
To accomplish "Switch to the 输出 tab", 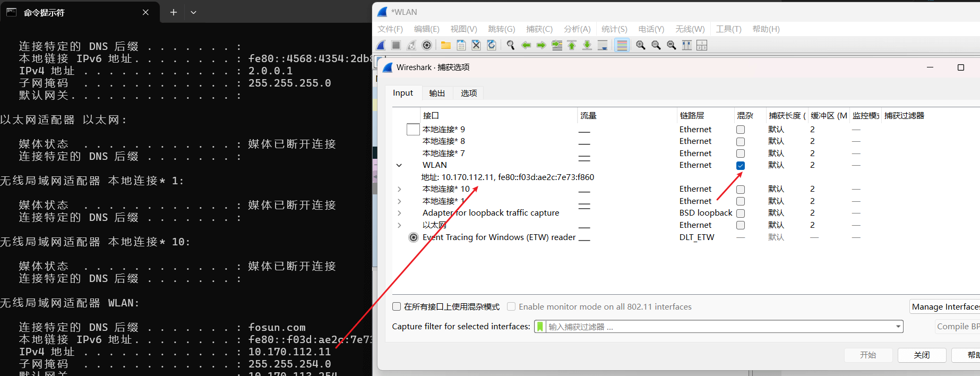I will tap(437, 93).
